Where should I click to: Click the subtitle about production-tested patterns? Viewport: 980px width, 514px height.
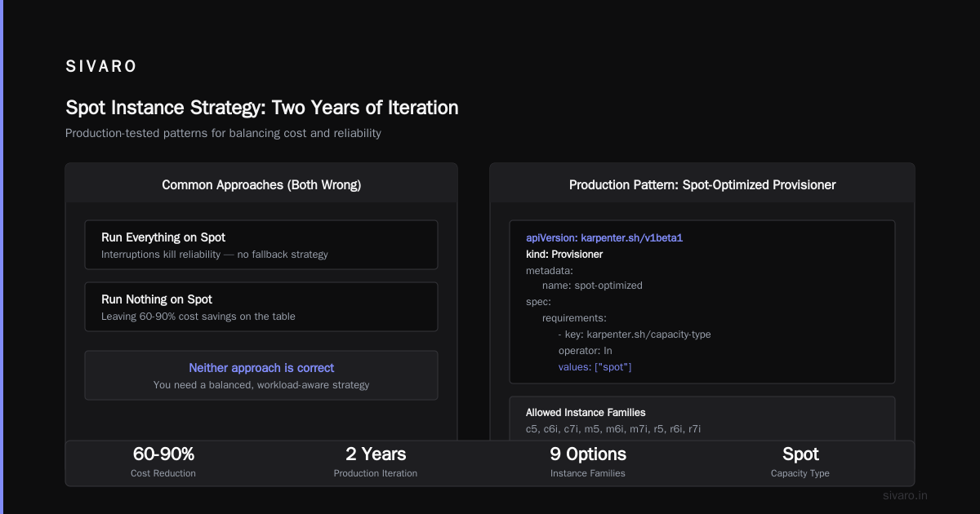tap(223, 133)
